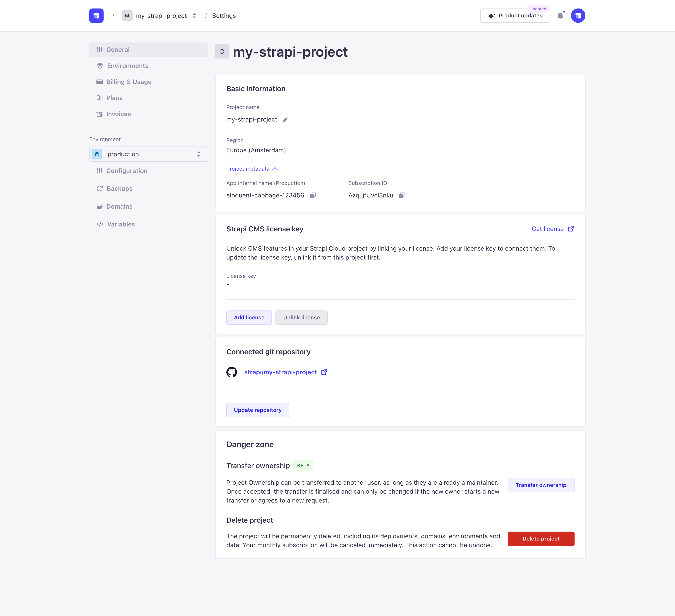675x616 pixels.
Task: Select Environments in the sidebar
Action: 128,66
